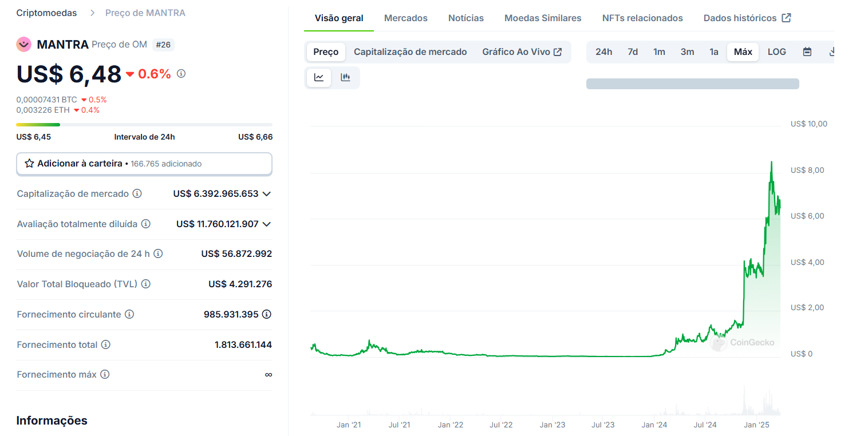Click the US$ 6,45 24h low value

pyautogui.click(x=33, y=137)
